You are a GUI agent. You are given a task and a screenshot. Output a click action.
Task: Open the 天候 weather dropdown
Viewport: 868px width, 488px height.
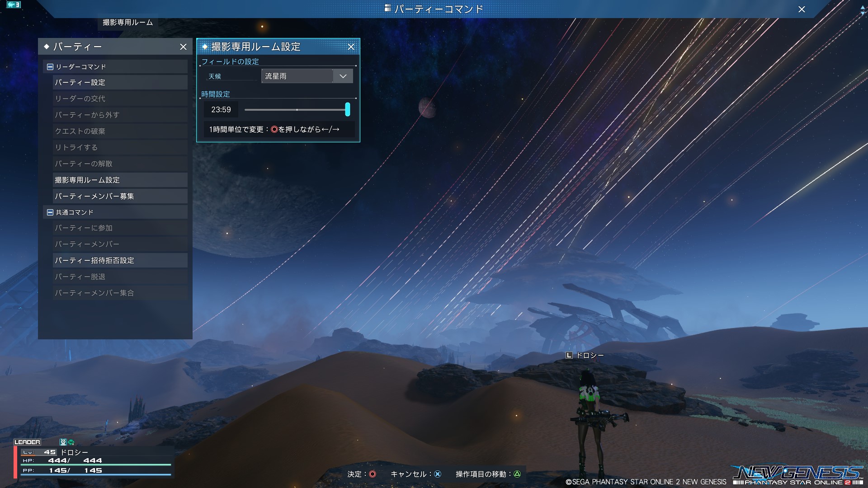(307, 76)
